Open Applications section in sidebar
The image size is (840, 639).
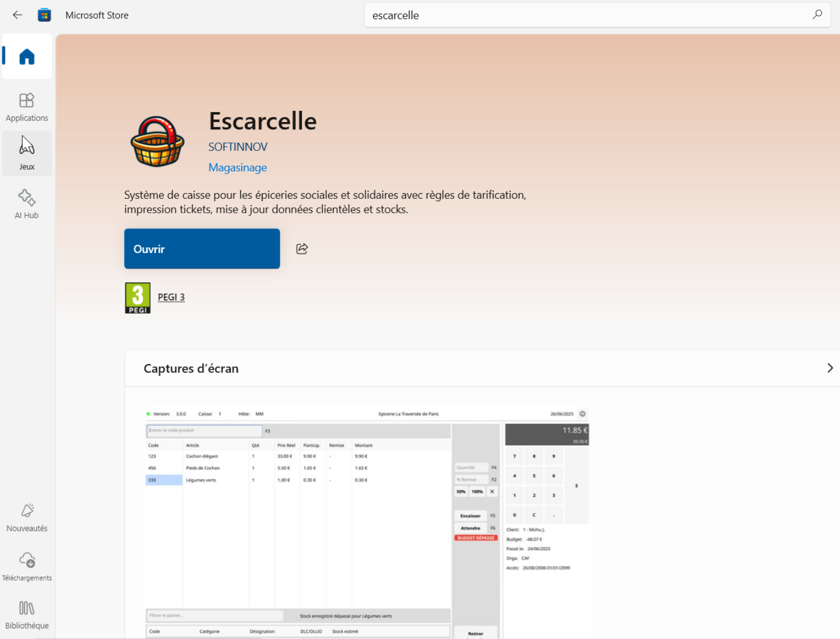click(x=27, y=107)
